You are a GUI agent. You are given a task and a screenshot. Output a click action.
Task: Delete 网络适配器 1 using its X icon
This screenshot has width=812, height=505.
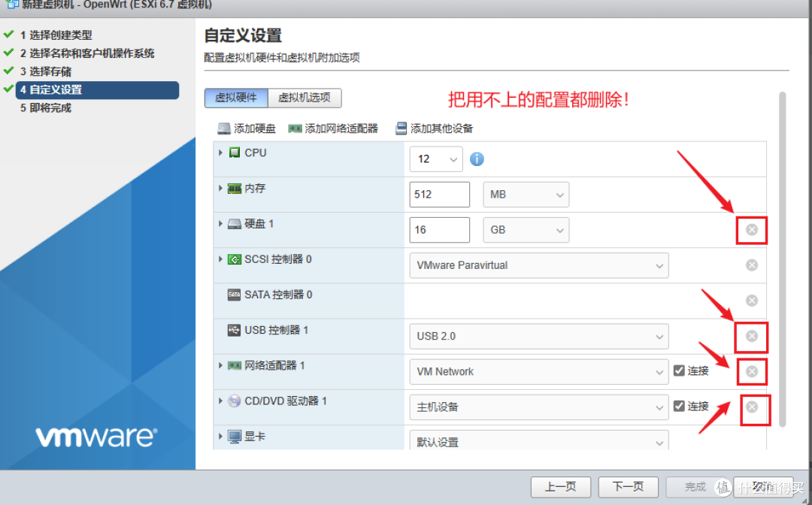tap(751, 371)
